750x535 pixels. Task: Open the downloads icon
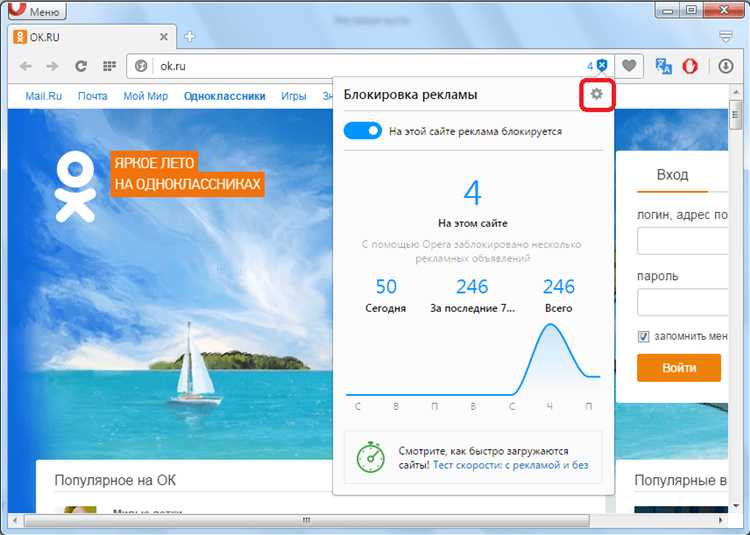coord(726,66)
